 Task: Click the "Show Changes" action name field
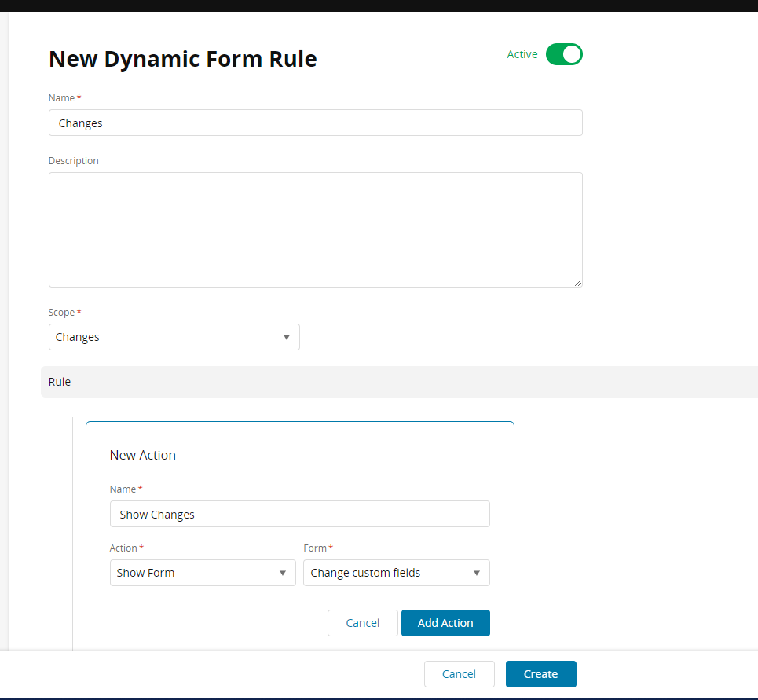(x=299, y=514)
